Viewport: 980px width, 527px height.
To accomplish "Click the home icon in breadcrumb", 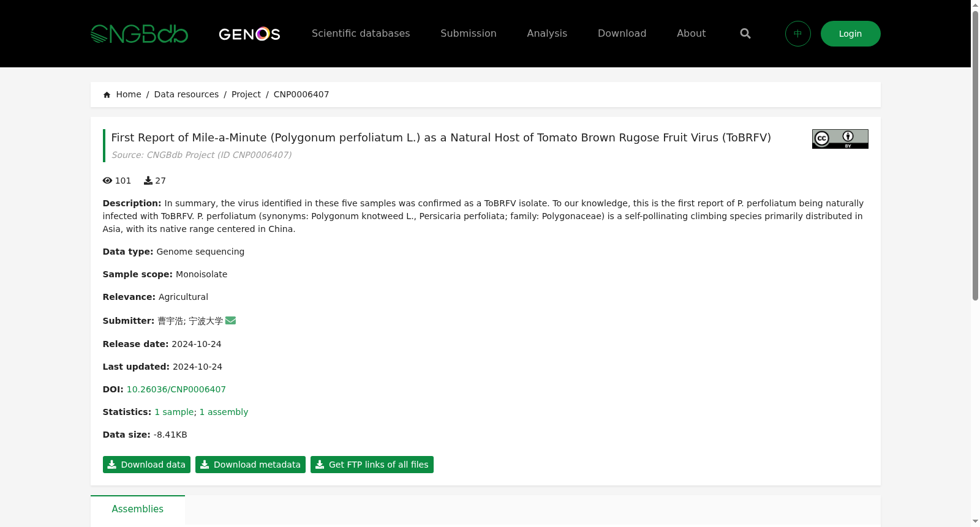I will (107, 95).
